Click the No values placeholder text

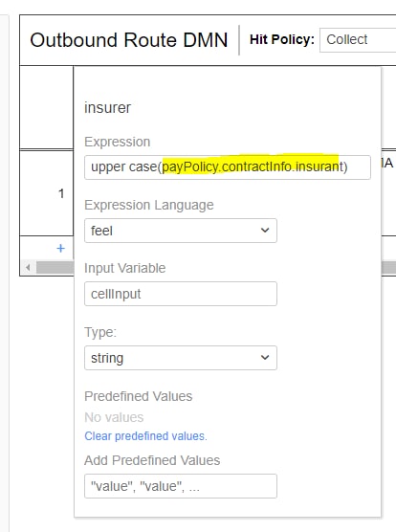tap(114, 417)
